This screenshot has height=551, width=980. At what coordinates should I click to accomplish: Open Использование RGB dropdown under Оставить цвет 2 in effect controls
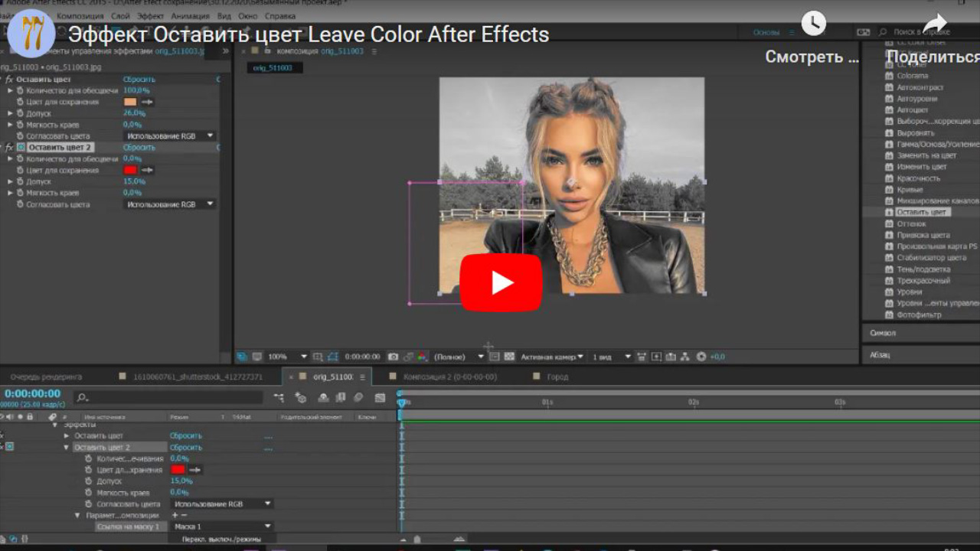(x=170, y=204)
